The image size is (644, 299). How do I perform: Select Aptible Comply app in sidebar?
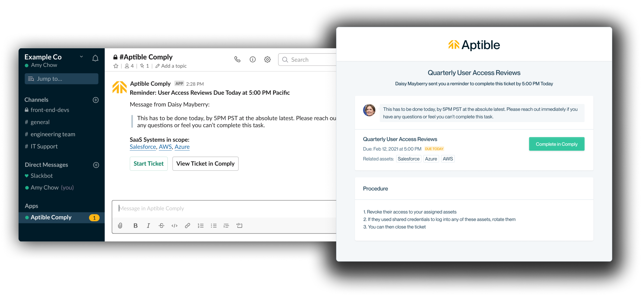51,218
